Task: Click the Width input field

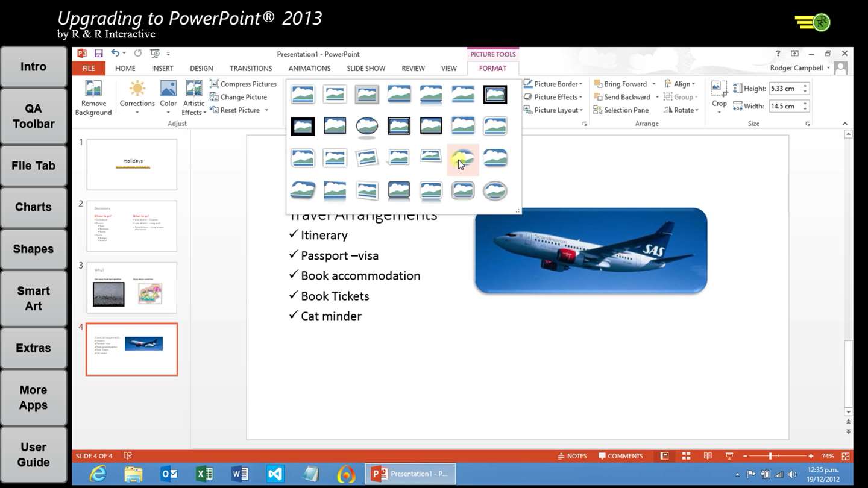Action: 785,106
